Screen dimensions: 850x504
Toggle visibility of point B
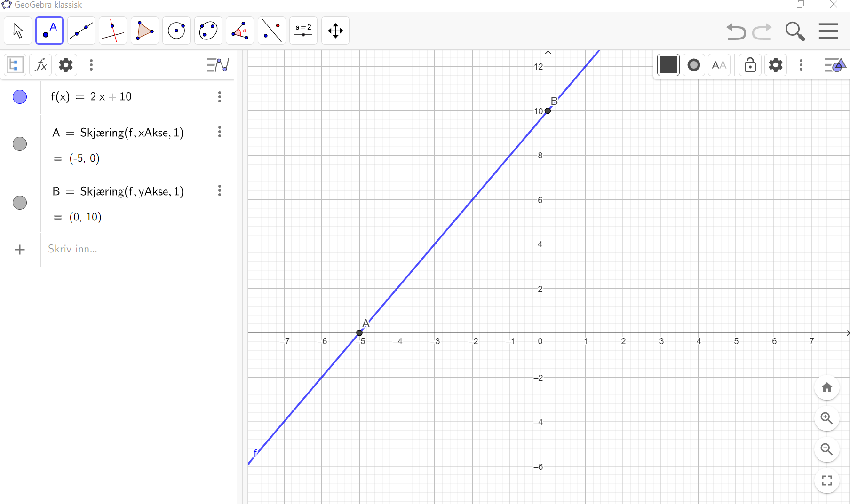click(20, 203)
